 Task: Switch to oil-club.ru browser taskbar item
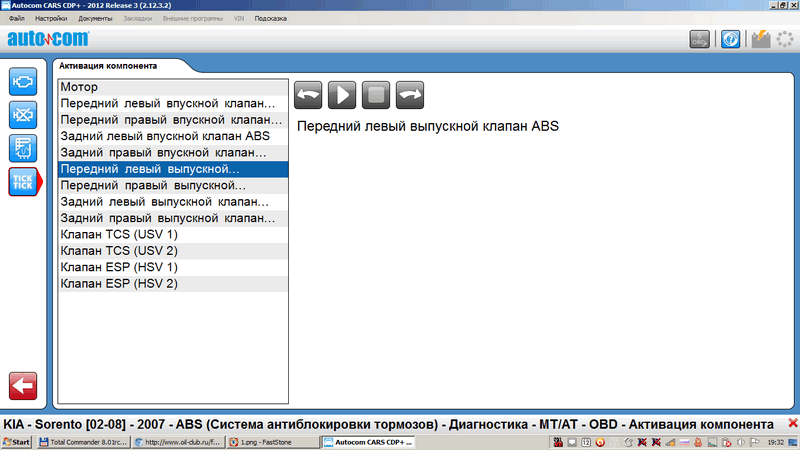coord(178,442)
